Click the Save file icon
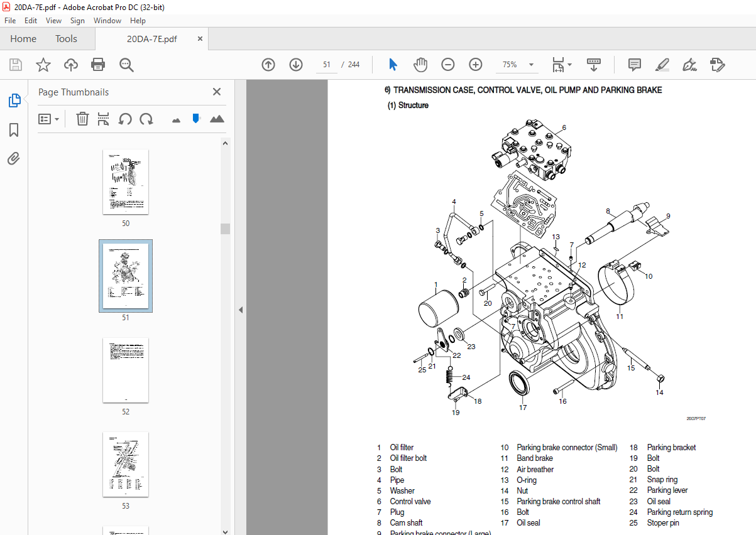The height and width of the screenshot is (535, 756). [16, 65]
